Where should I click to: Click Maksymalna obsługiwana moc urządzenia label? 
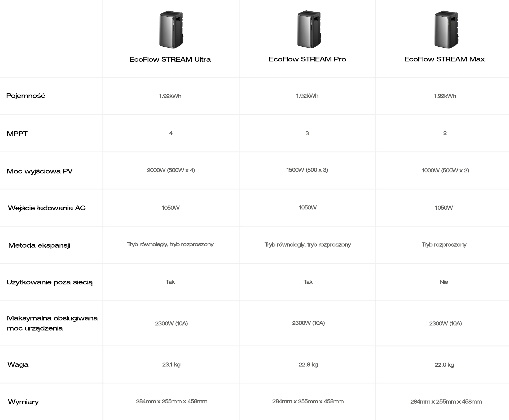(x=52, y=323)
